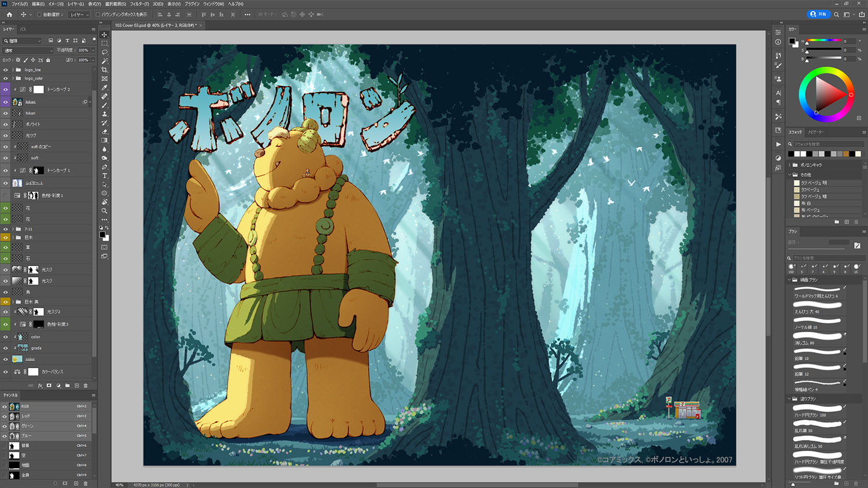The image size is (868, 488).
Task: Open the ファイル menu
Action: click(20, 4)
